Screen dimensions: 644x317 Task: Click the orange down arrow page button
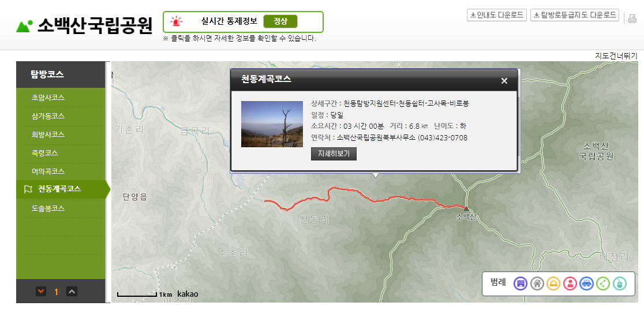(41, 292)
